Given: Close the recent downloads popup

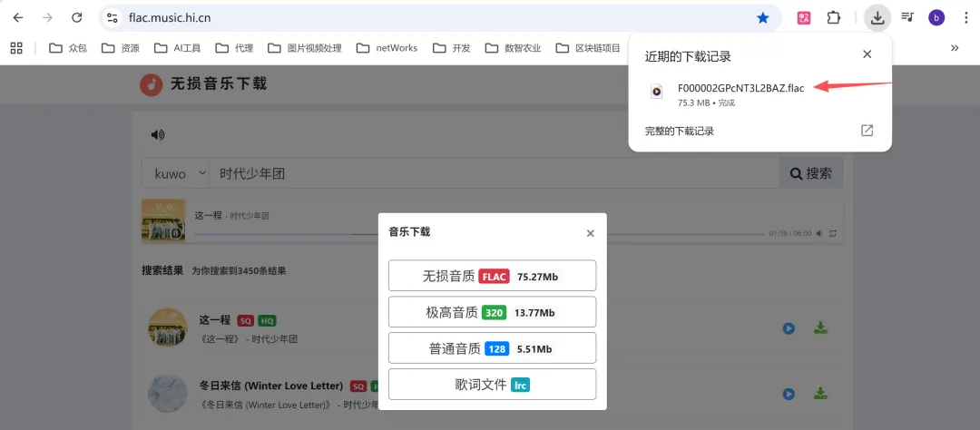Looking at the screenshot, I should pyautogui.click(x=867, y=54).
